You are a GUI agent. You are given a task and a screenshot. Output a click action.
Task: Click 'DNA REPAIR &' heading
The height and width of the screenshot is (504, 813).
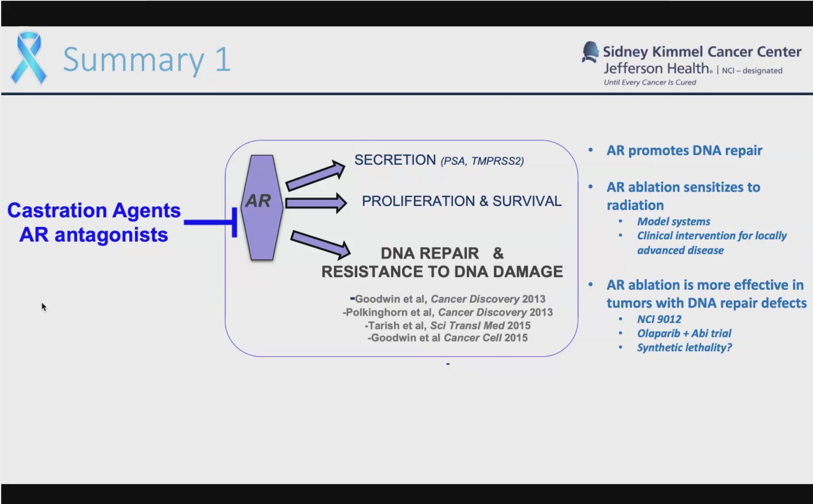click(442, 253)
